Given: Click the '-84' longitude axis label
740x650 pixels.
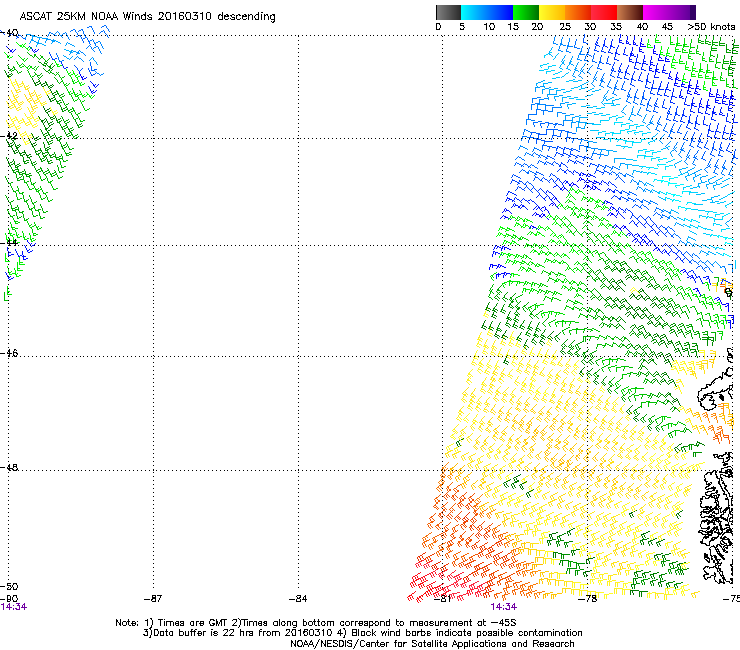Looking at the screenshot, I should (x=298, y=598).
